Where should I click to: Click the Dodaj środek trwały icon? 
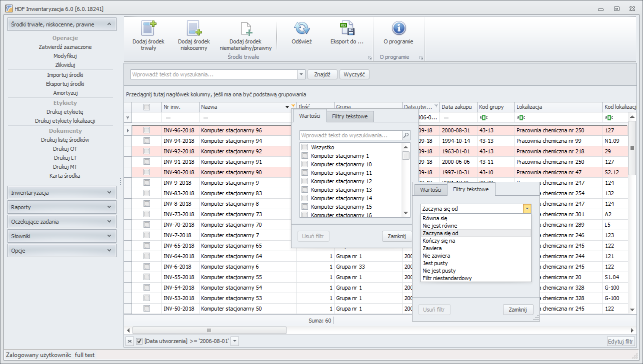[149, 28]
